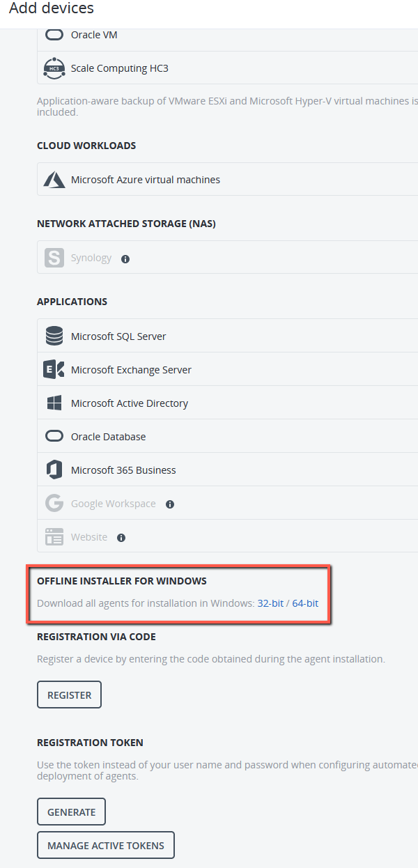This screenshot has width=418, height=868.
Task: Click the Oracle VM icon
Action: (54, 35)
